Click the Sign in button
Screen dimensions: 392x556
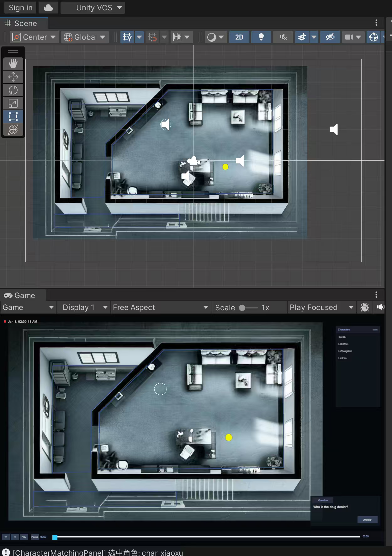(20, 8)
